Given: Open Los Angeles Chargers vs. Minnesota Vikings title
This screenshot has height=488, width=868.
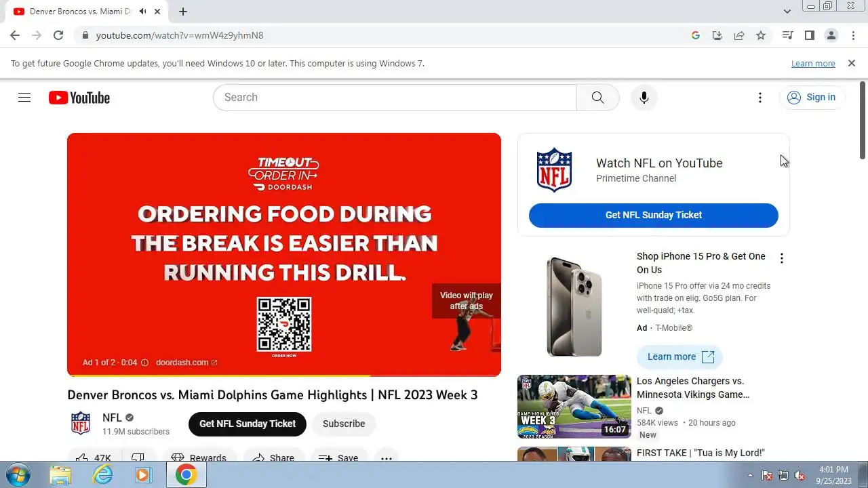Looking at the screenshot, I should 693,388.
